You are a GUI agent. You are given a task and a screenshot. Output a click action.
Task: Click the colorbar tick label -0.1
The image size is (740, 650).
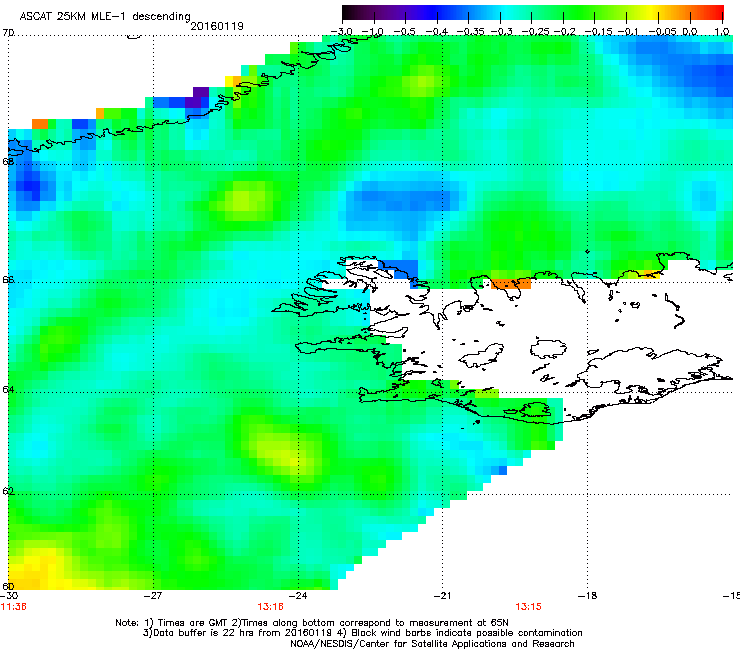628,32
